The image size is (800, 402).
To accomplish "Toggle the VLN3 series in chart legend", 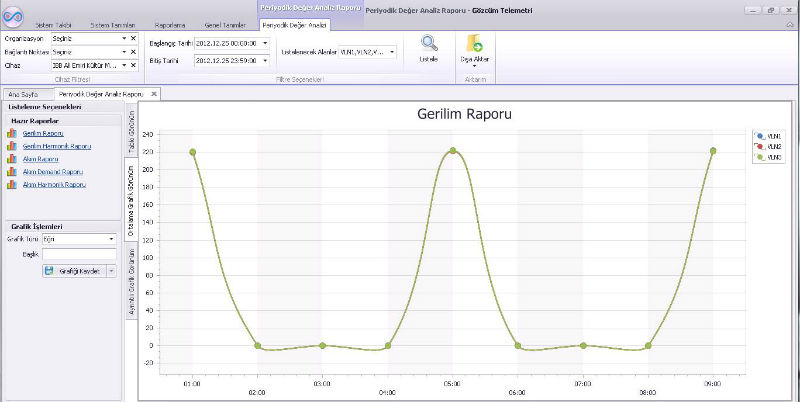I will pyautogui.click(x=766, y=157).
